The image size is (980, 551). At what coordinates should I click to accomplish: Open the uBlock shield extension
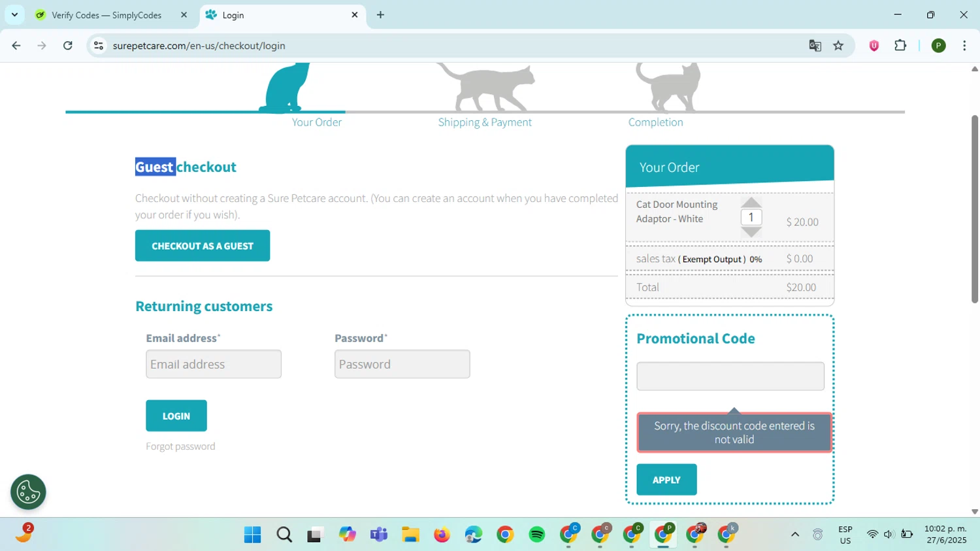pos(874,46)
